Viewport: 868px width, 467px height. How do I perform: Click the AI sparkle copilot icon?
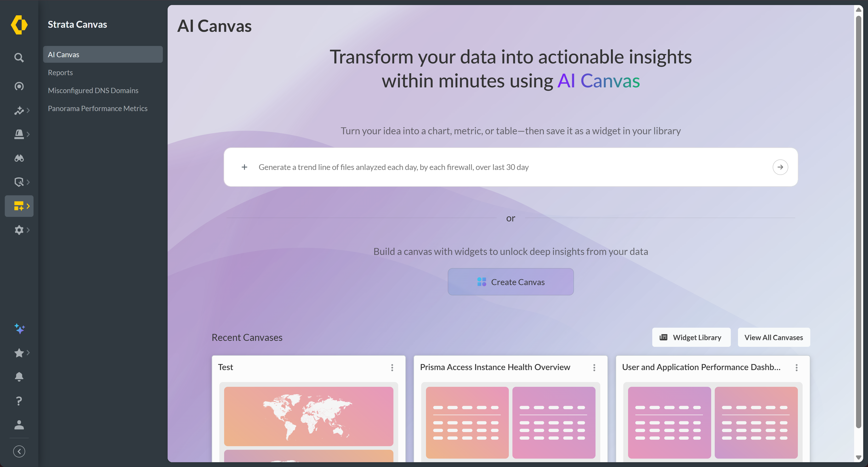pos(19,328)
